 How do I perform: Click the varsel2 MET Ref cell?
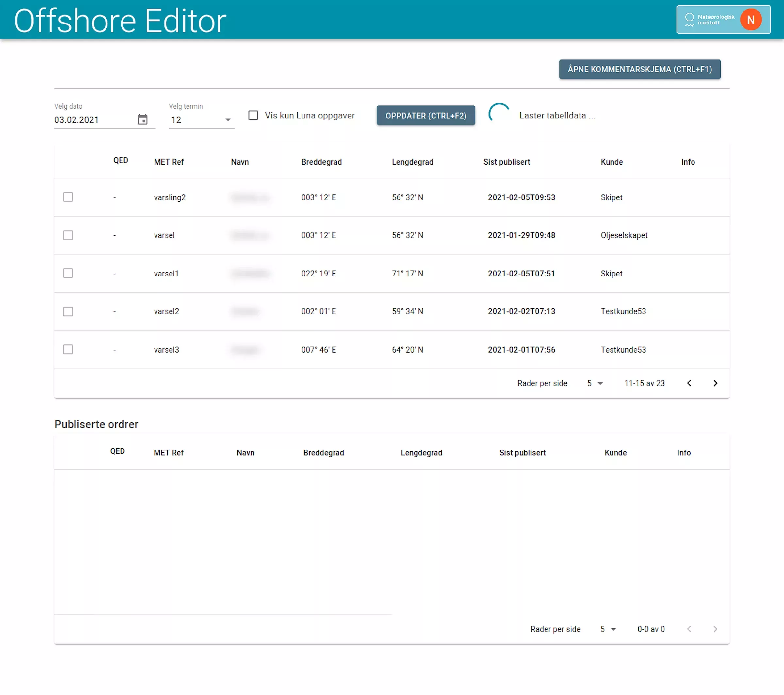click(x=167, y=311)
